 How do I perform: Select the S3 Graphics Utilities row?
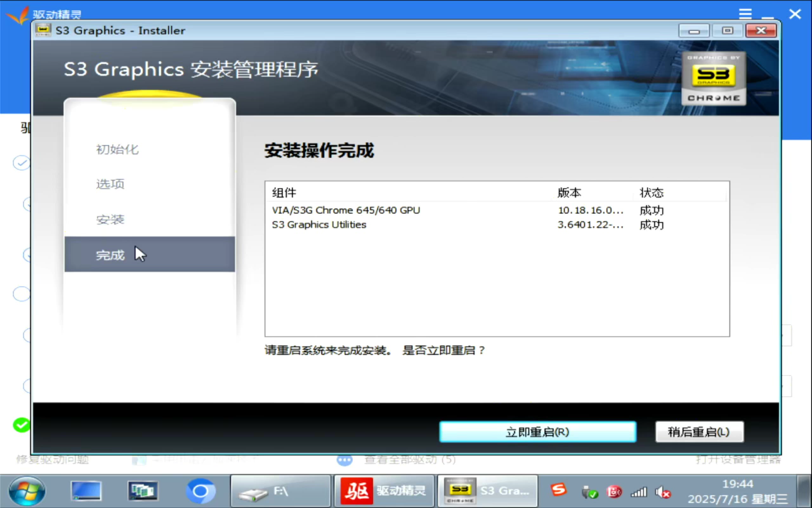pyautogui.click(x=497, y=225)
